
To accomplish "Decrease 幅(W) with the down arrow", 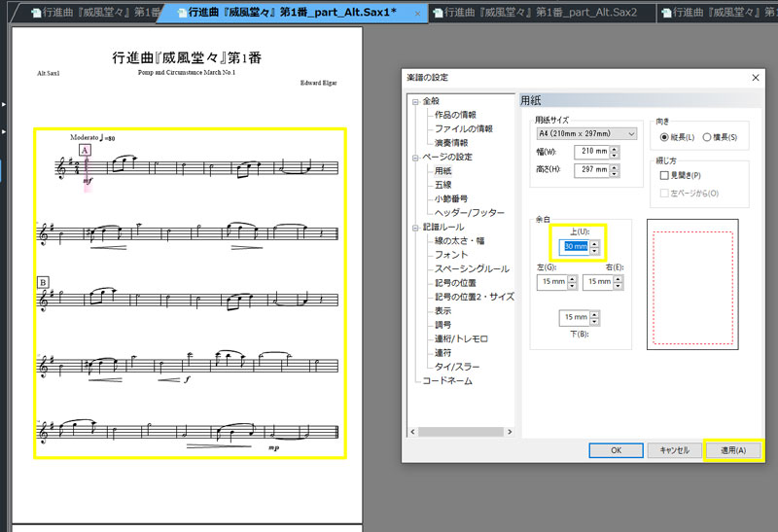I will click(x=615, y=155).
